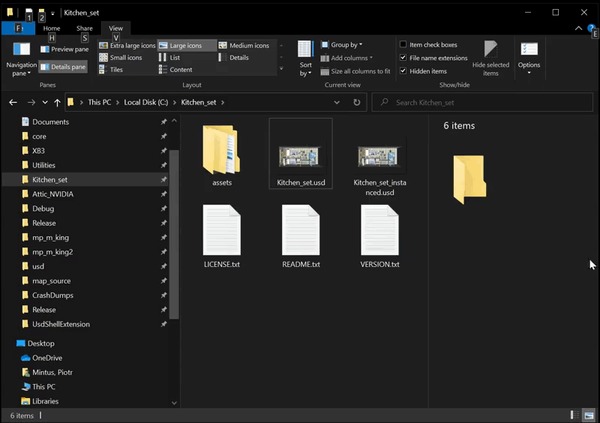Open the Sort by menu
This screenshot has width=600, height=423.
305,59
